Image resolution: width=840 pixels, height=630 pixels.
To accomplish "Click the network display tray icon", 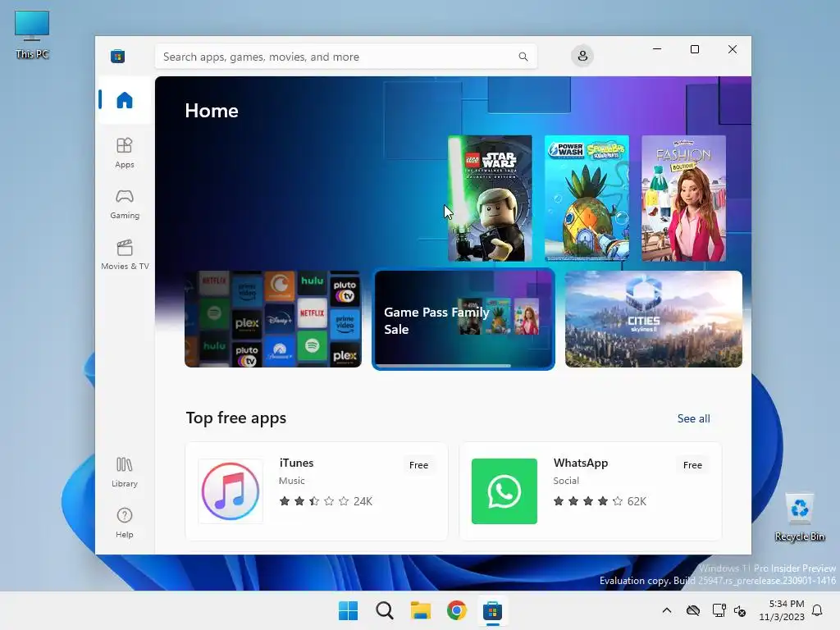I will pyautogui.click(x=719, y=610).
